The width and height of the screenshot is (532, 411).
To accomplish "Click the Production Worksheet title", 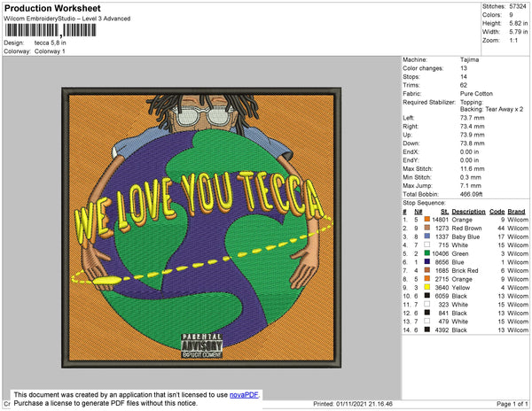I will (x=52, y=9).
